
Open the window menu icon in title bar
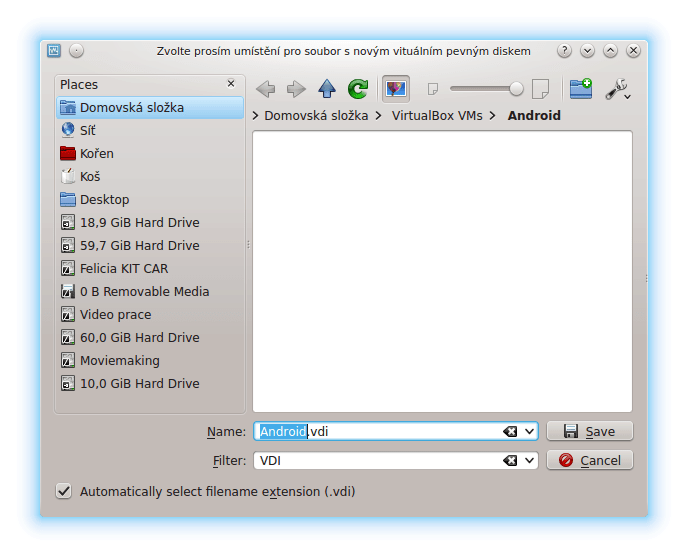point(54,51)
